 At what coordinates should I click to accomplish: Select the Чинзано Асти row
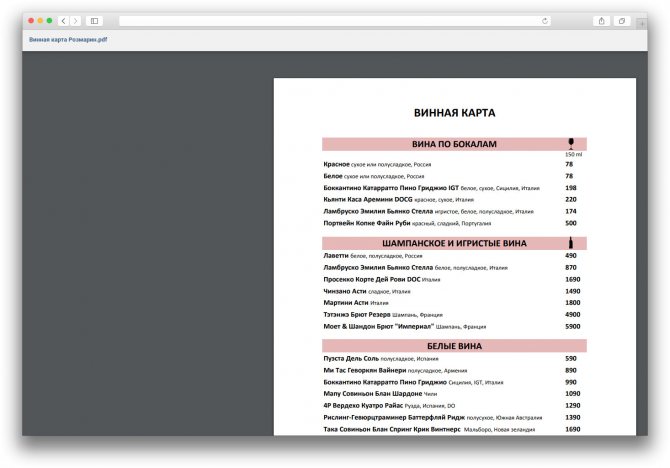[454, 291]
